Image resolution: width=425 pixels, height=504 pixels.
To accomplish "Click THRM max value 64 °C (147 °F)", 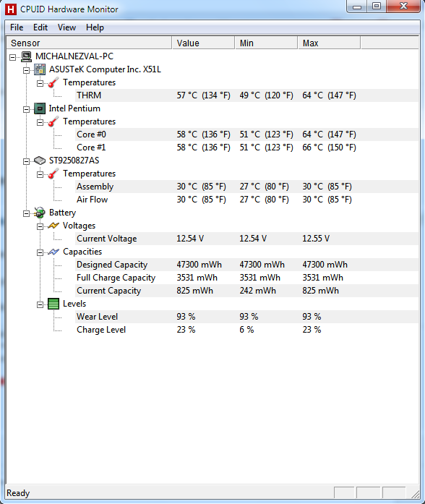I will (329, 95).
